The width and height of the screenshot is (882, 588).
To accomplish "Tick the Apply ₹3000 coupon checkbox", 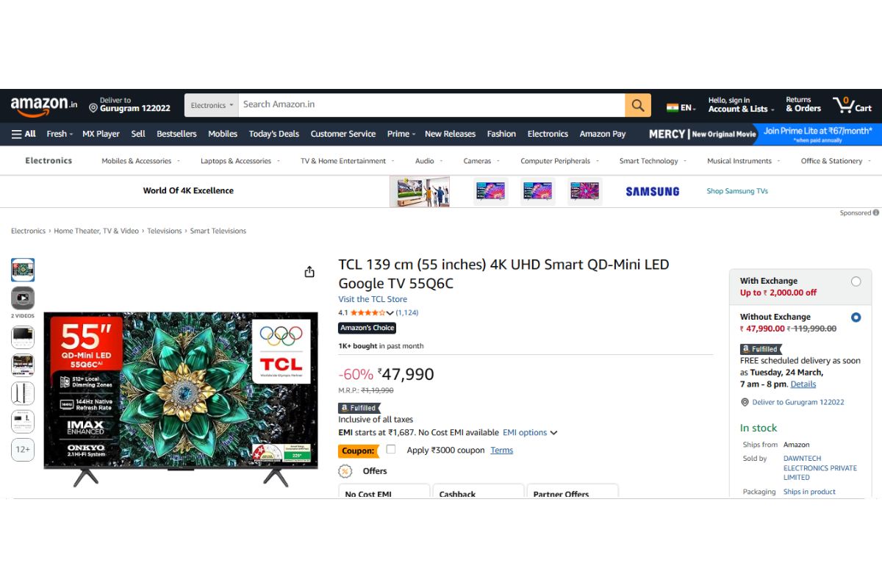I will 391,449.
